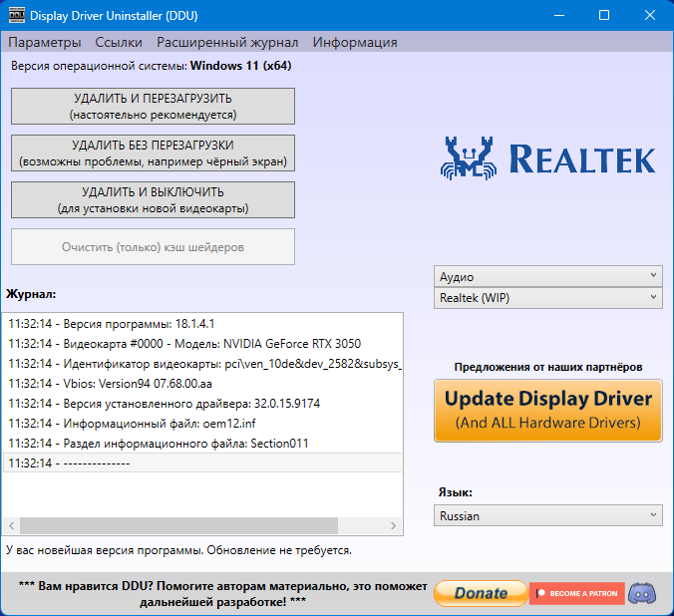674x616 pixels.
Task: Click УДАЛИТЬ БЕЗ ПЕРЕЗАГРУЗКИ button
Action: [x=153, y=153]
